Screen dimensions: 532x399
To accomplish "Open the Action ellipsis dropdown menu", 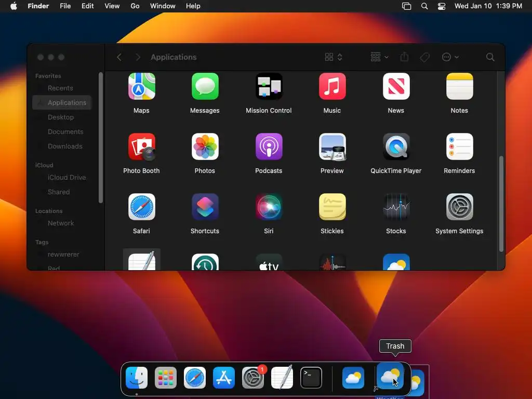I will [450, 57].
